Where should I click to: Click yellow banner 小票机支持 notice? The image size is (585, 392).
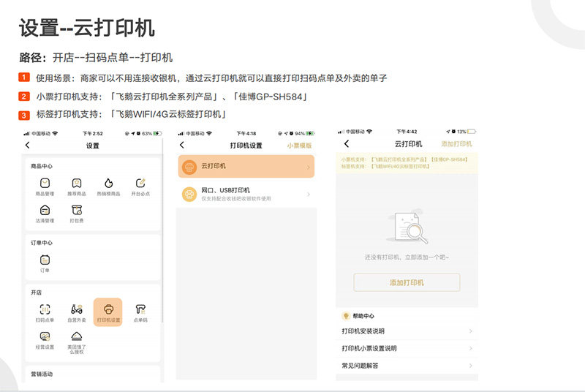[x=407, y=163]
